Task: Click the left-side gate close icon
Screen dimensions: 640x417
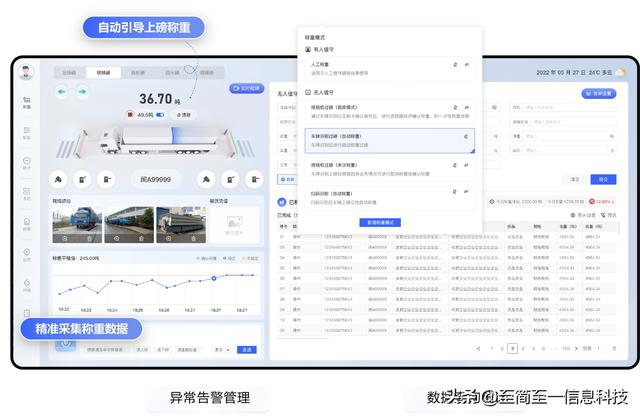Action: tap(107, 179)
